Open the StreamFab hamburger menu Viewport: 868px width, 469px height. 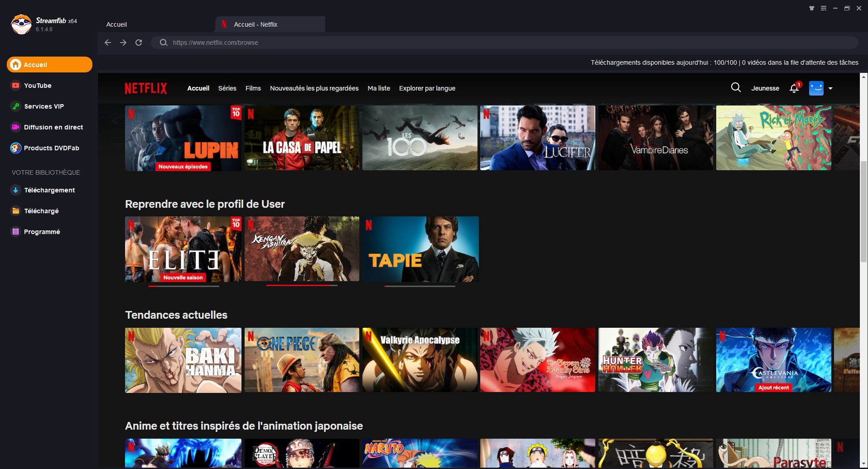pyautogui.click(x=824, y=8)
